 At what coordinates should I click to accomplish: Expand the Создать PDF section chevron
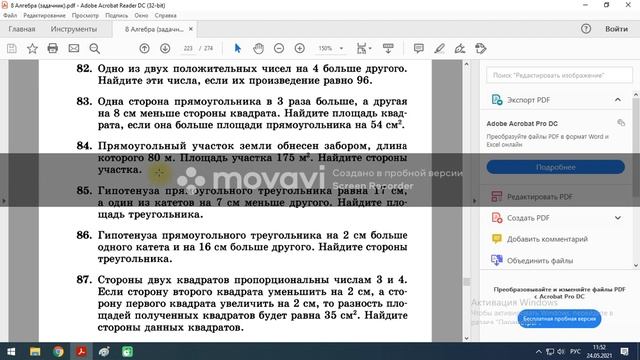point(618,218)
